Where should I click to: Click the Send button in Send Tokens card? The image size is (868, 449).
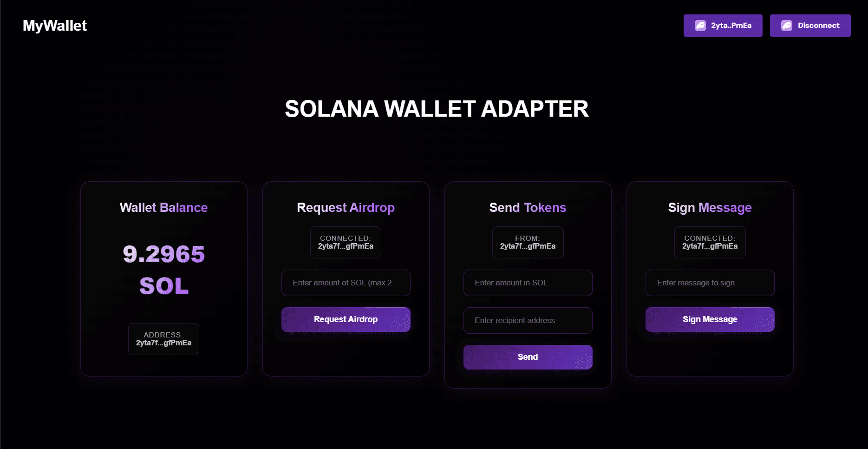(x=528, y=357)
